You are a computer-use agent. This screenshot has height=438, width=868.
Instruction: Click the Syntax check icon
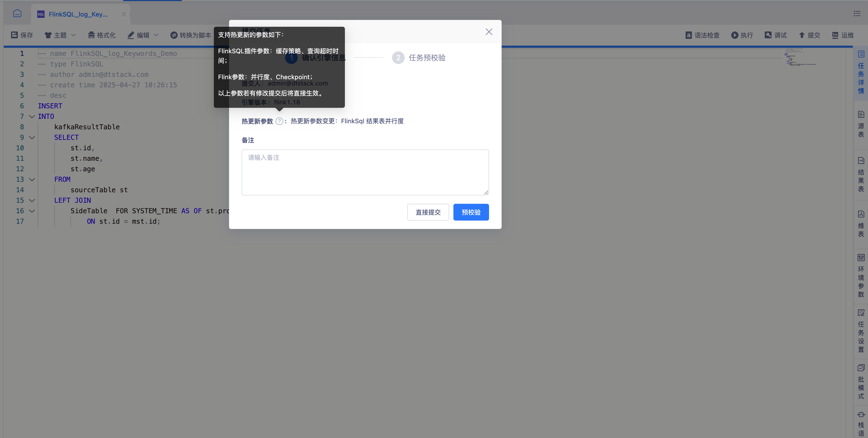pyautogui.click(x=689, y=35)
